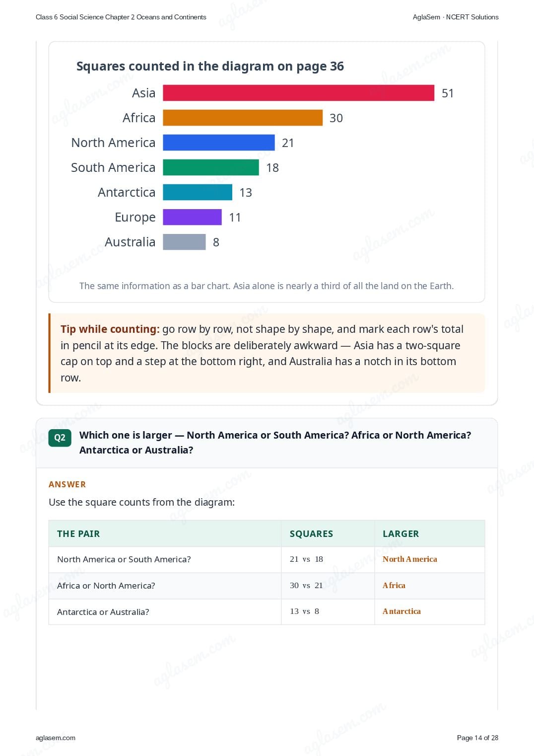Open aglasem.com link in footer
534x756 pixels.
[x=56, y=738]
